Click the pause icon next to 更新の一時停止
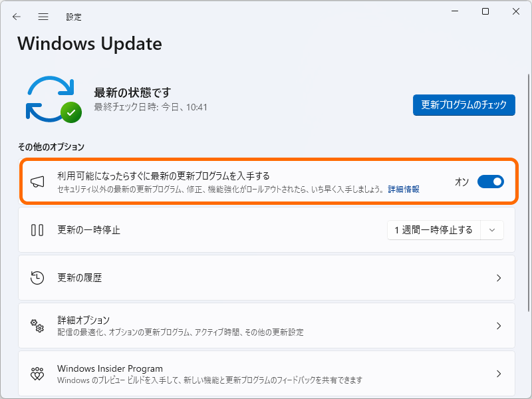The image size is (532, 399). 38,230
